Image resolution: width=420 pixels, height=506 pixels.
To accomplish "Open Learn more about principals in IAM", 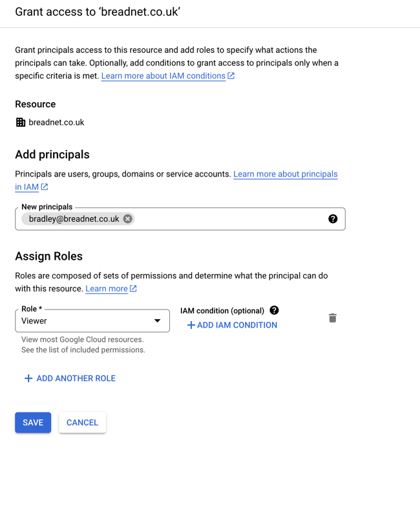I will 285,174.
